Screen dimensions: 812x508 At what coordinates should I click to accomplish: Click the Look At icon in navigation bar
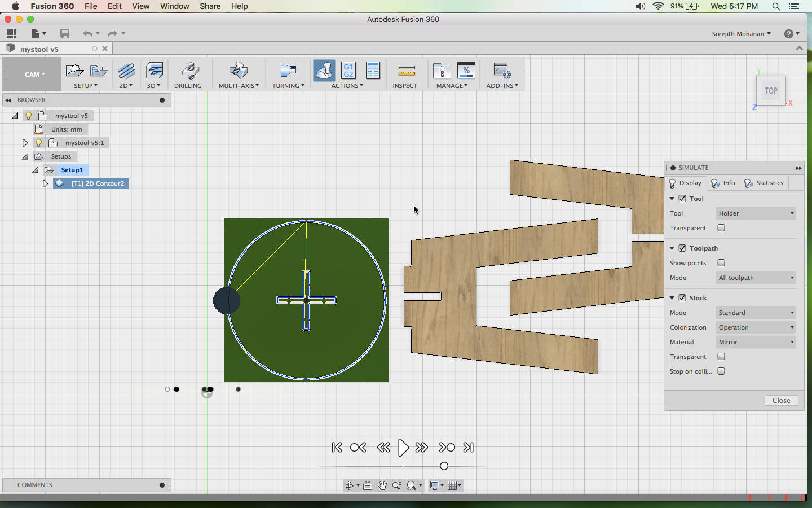coord(368,485)
